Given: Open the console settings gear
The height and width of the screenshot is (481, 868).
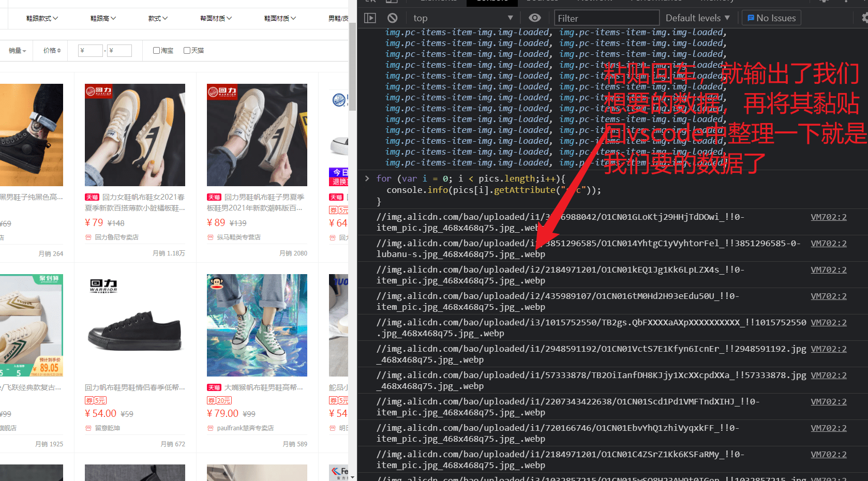Looking at the screenshot, I should click(864, 18).
